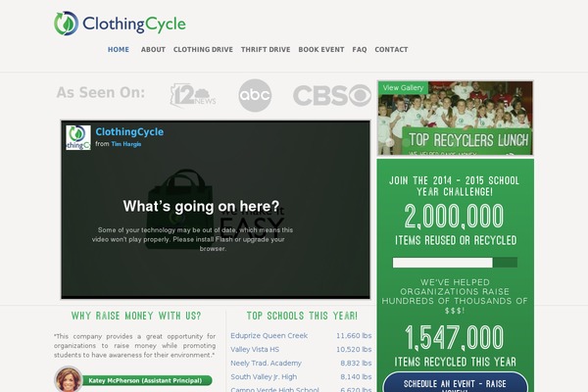
Task: Open Valley Vista HS school link
Action: [x=255, y=349]
